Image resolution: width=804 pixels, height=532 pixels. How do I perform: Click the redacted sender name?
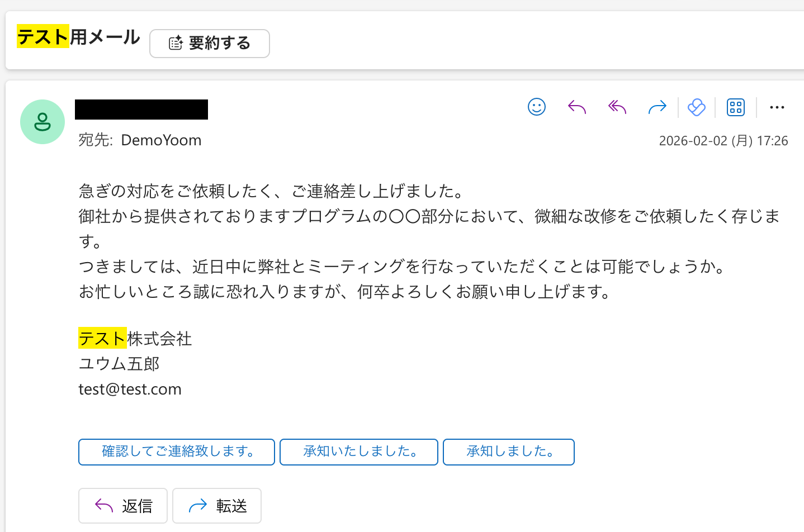tap(141, 110)
